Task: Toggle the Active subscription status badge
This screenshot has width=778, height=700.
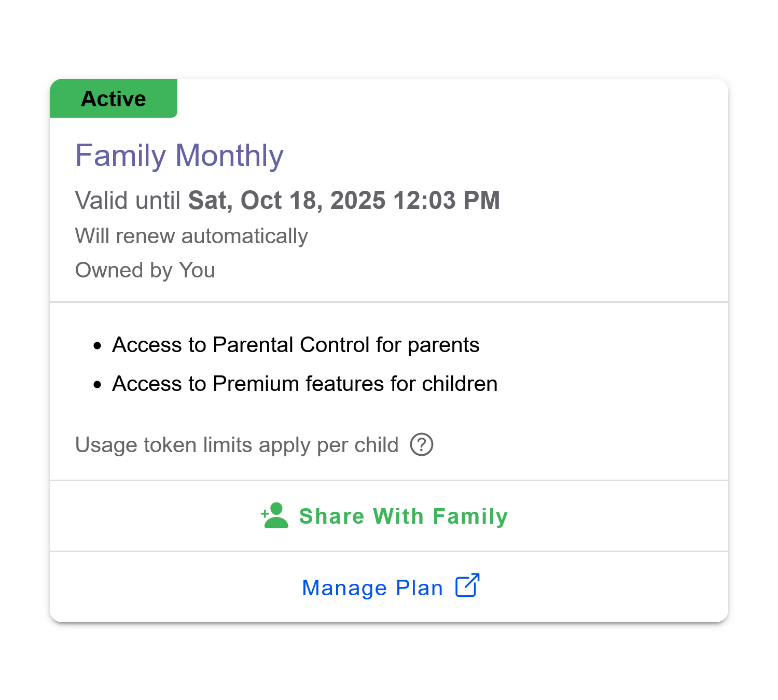Action: pos(114,98)
